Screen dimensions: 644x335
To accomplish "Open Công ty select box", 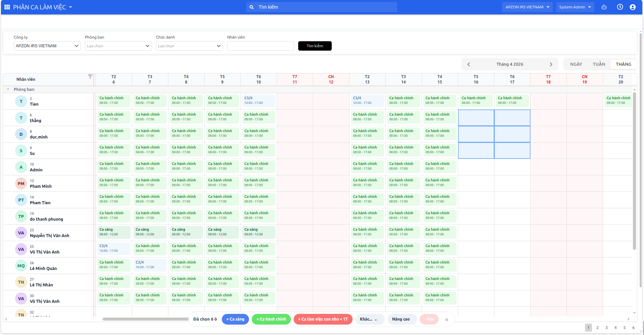I will (x=47, y=46).
